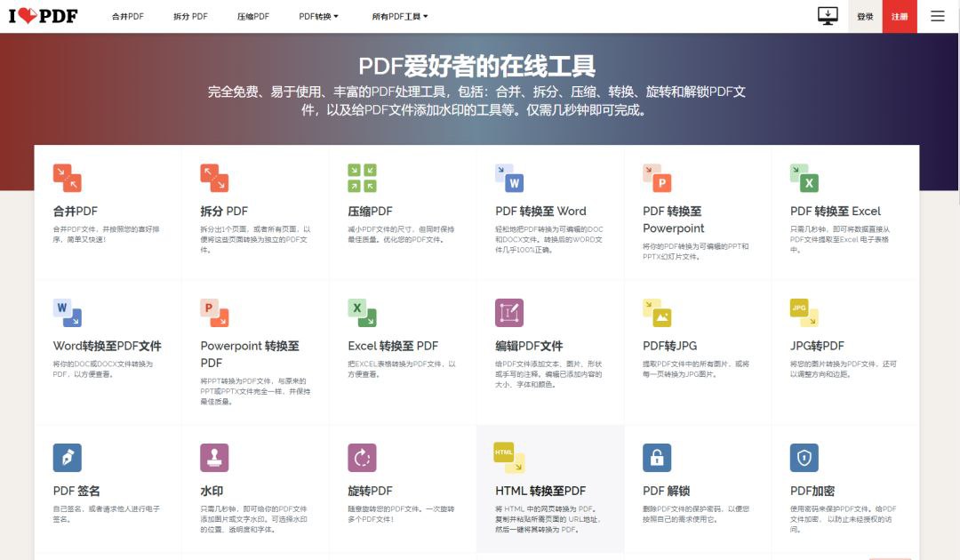Click the 合并PDF merge icon

tap(68, 178)
